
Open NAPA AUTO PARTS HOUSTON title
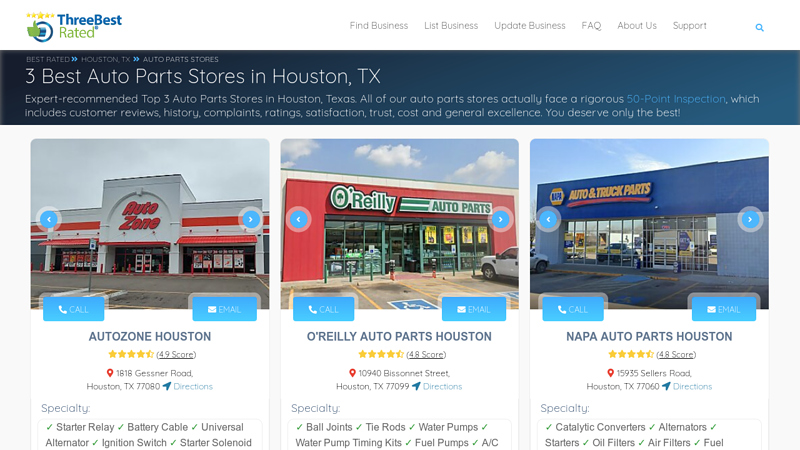pos(649,337)
